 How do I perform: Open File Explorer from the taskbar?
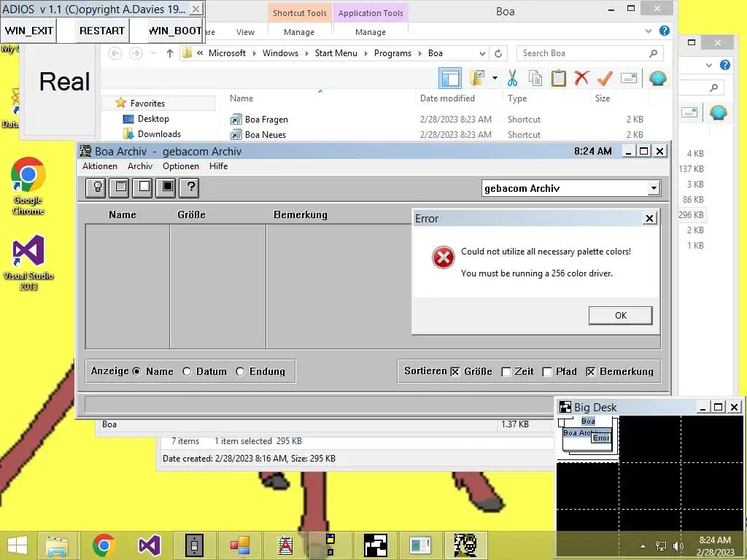tap(57, 545)
